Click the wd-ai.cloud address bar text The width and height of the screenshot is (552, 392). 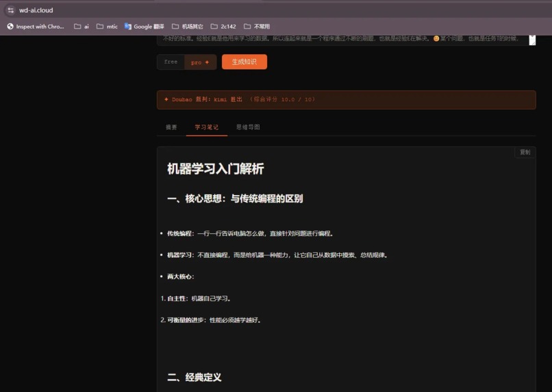point(36,10)
